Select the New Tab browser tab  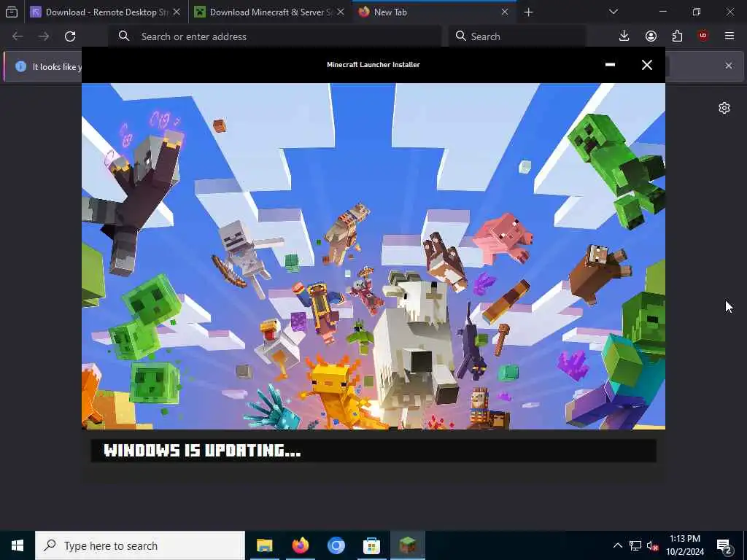(x=433, y=12)
